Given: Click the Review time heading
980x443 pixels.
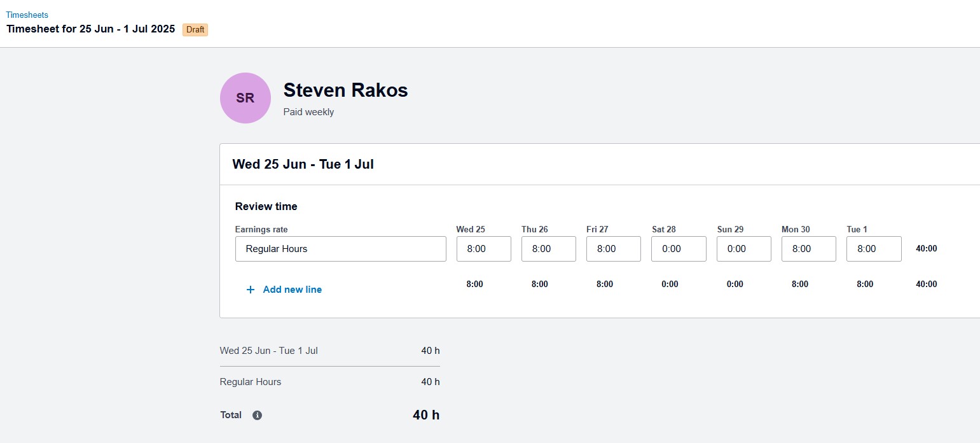Looking at the screenshot, I should (x=266, y=206).
